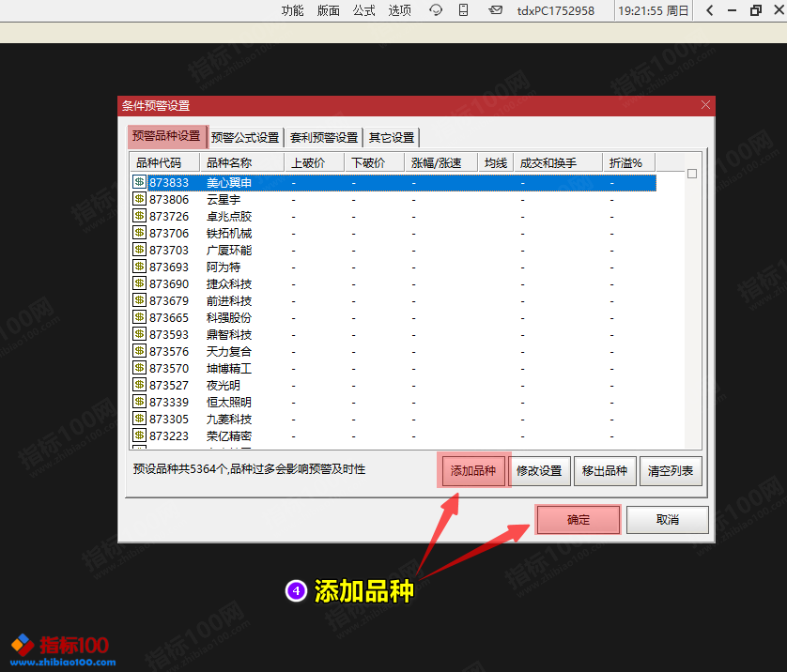The image size is (787, 672).
Task: Click the stock icon beside code 873726
Action: [x=139, y=216]
